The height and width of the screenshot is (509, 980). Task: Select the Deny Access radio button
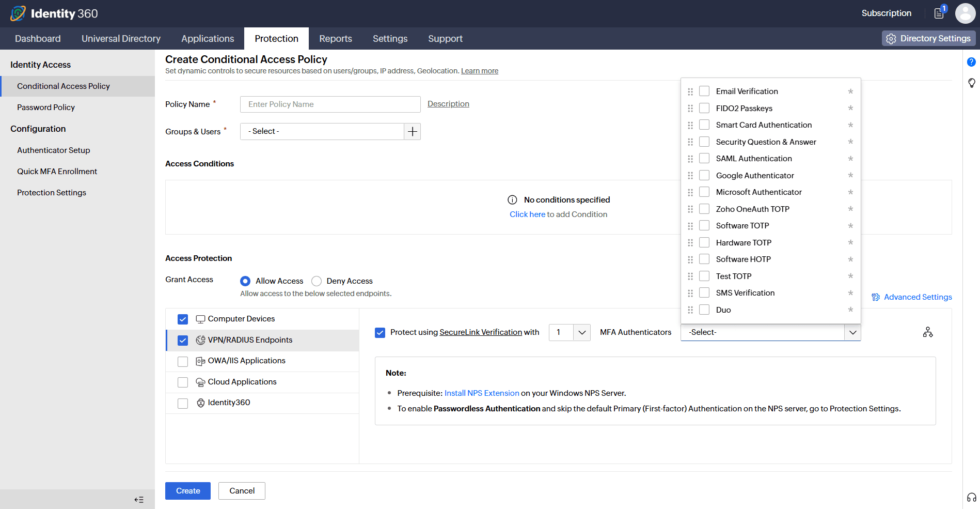[317, 281]
